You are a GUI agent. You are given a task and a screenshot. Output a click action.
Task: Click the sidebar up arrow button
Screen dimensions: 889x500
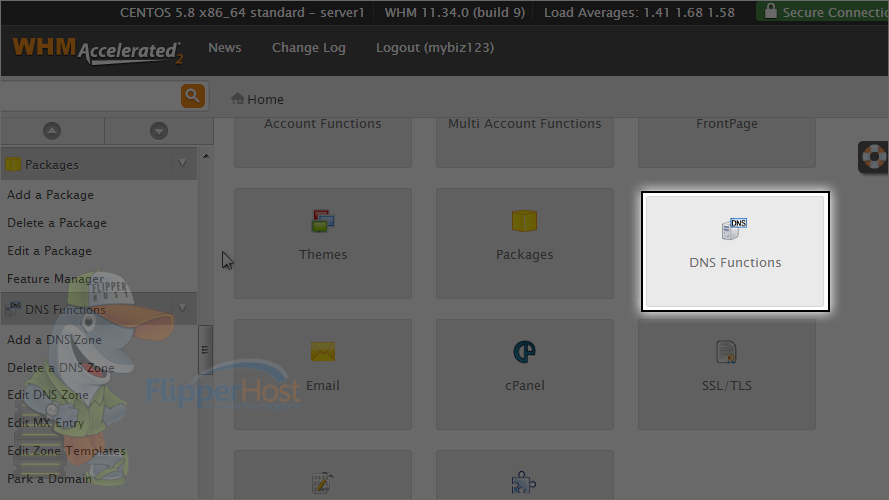[x=52, y=131]
